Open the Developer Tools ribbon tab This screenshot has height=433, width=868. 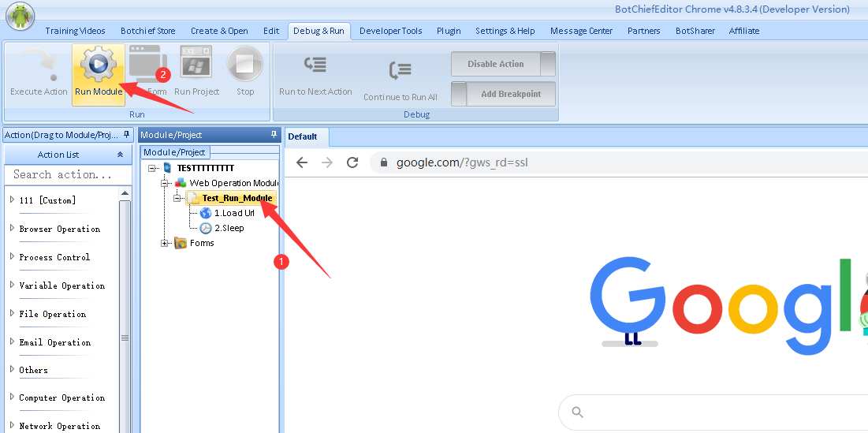390,31
